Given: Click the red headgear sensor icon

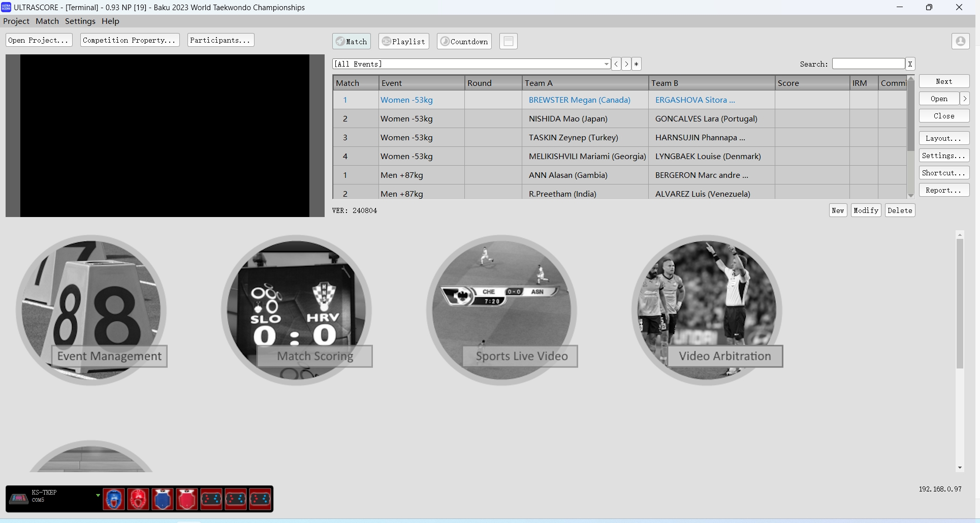Looking at the screenshot, I should click(x=138, y=499).
